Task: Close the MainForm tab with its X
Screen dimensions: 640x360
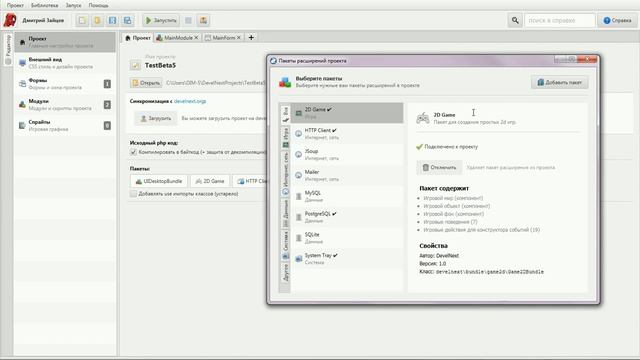Action: 239,38
